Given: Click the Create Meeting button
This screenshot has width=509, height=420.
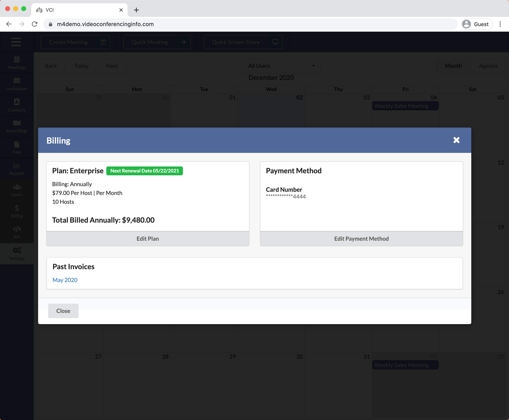Looking at the screenshot, I should [75, 42].
